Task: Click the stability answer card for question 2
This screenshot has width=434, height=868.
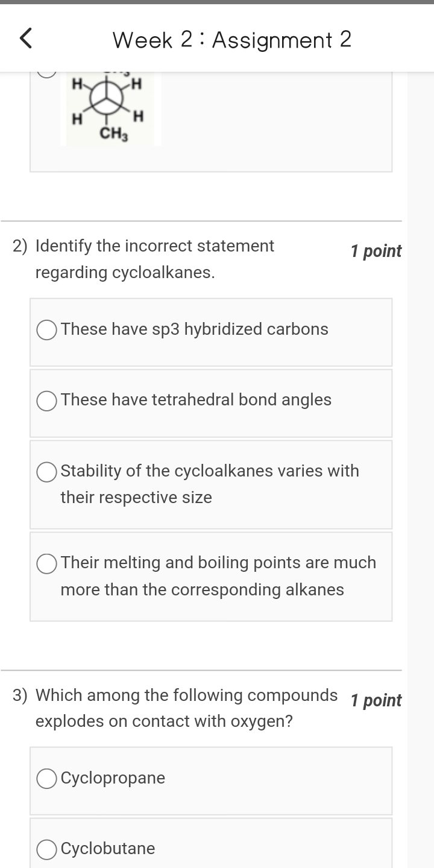Action: tap(211, 484)
